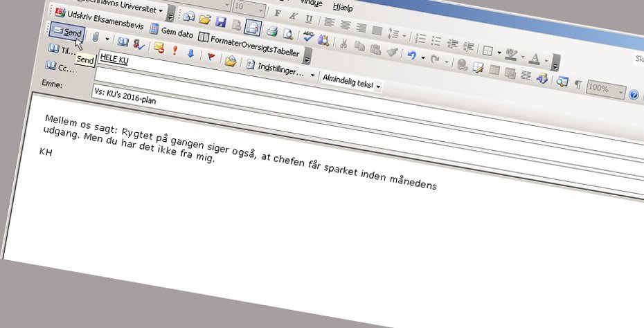Image resolution: width=644 pixels, height=328 pixels.
Task: Click the folder icon before Indstillinger
Action: coord(231,61)
